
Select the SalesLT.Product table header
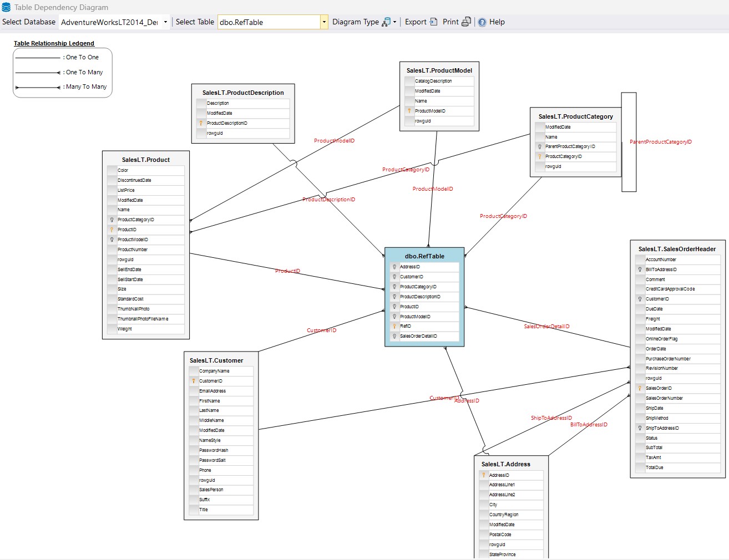coord(146,160)
